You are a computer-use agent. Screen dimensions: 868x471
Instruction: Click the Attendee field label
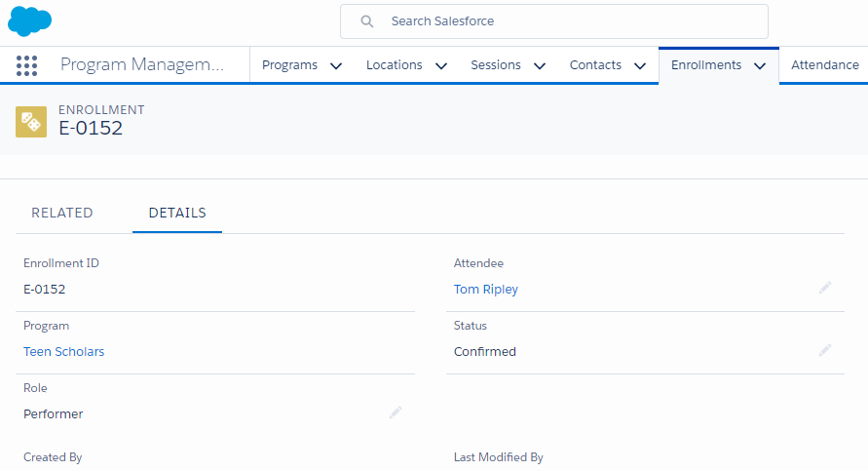pyautogui.click(x=479, y=263)
